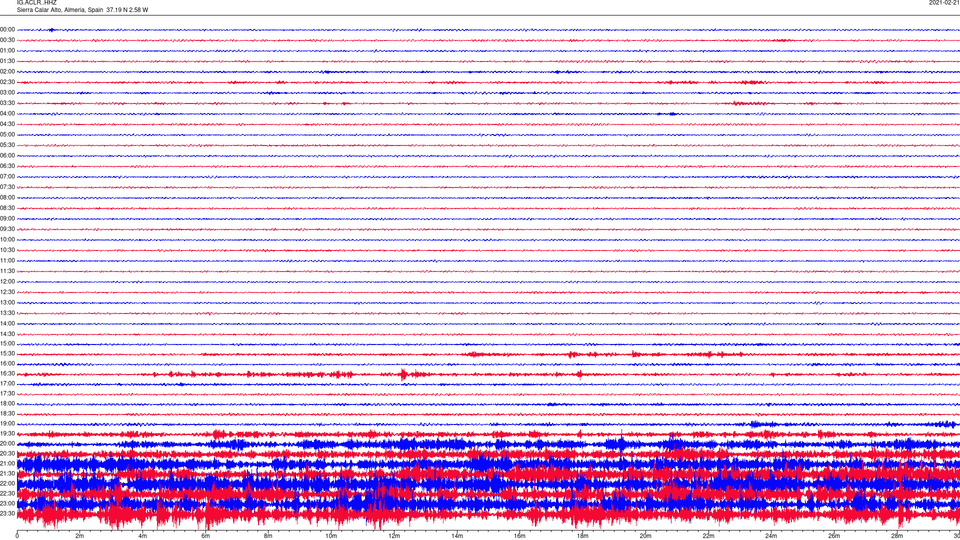This screenshot has height=540, width=960.
Task: Select the 04:30 trace label
Action: tap(7, 124)
